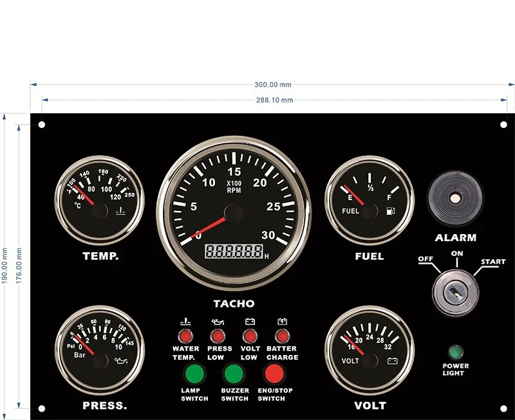The width and height of the screenshot is (515, 420).
Task: Click the fuel pump icon inside fuel gauge
Action: (391, 211)
